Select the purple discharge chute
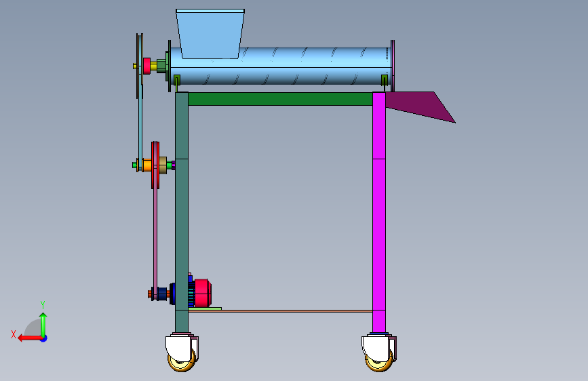The height and width of the screenshot is (381, 588). click(420, 106)
